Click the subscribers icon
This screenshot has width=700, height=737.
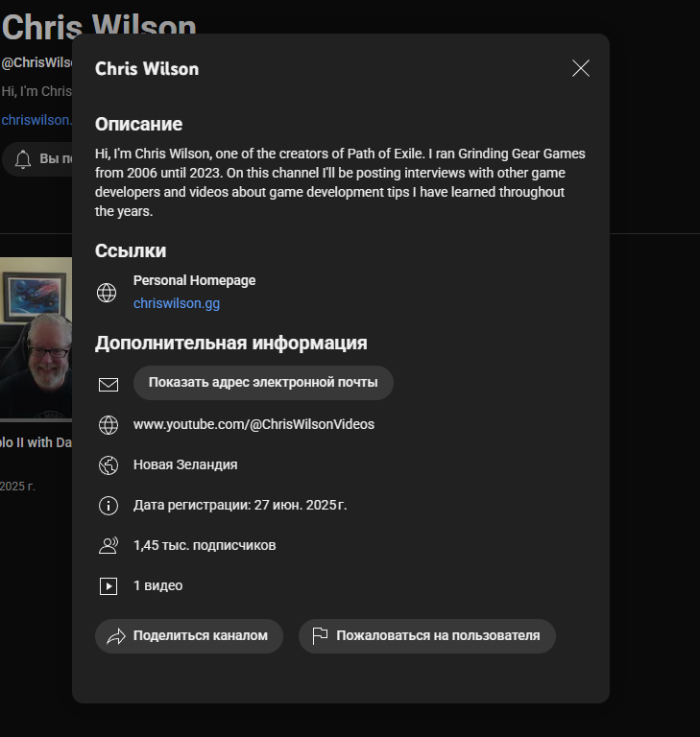pyautogui.click(x=109, y=546)
